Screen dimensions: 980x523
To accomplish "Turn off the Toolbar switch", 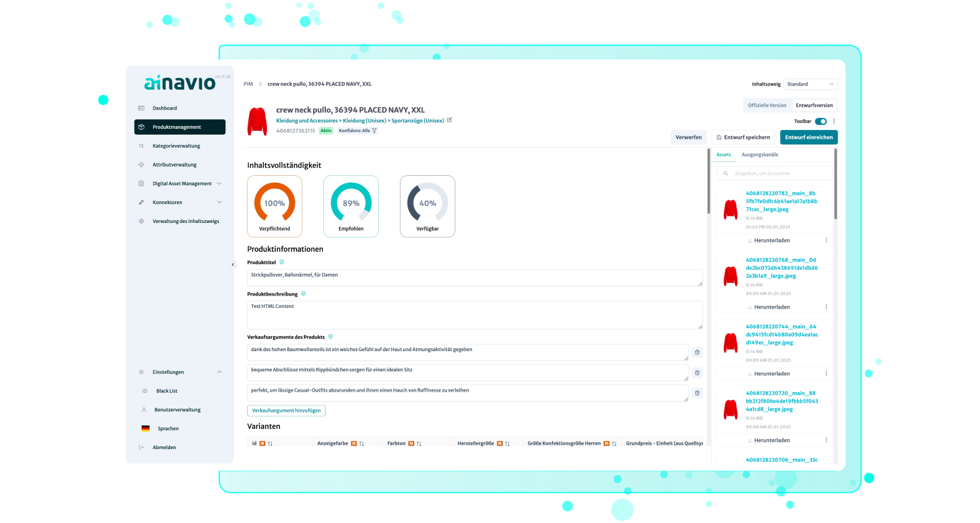I will (821, 122).
